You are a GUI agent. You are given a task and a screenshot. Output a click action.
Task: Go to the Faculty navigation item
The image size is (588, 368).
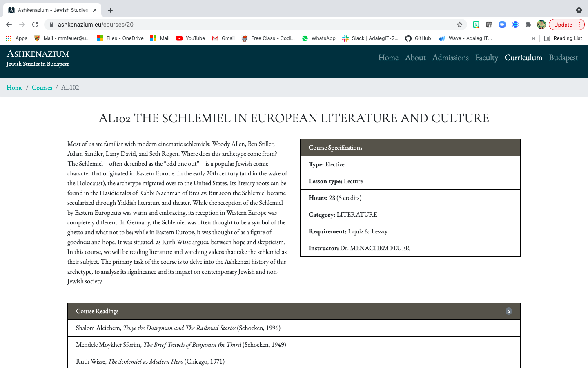click(x=486, y=58)
